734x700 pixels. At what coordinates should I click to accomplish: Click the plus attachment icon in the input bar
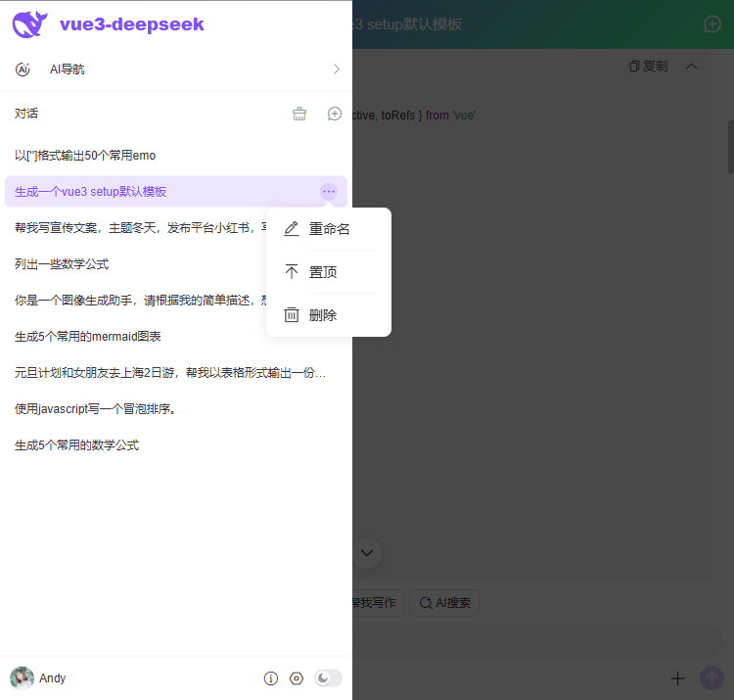click(x=677, y=678)
